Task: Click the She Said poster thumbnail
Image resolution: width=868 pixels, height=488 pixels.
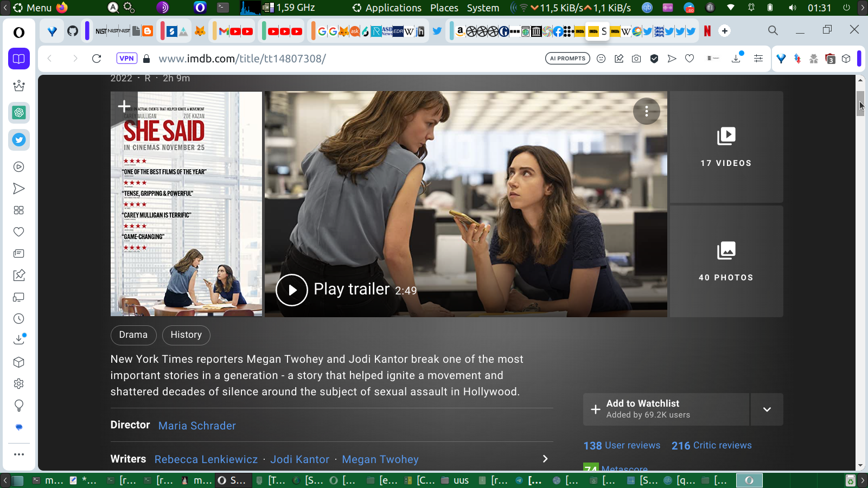Action: 186,204
